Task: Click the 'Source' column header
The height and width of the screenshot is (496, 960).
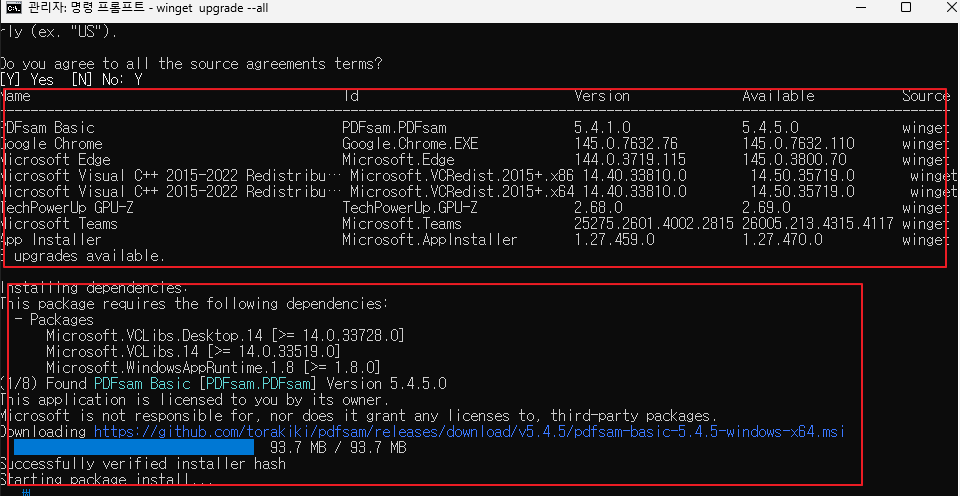Action: pos(926,96)
